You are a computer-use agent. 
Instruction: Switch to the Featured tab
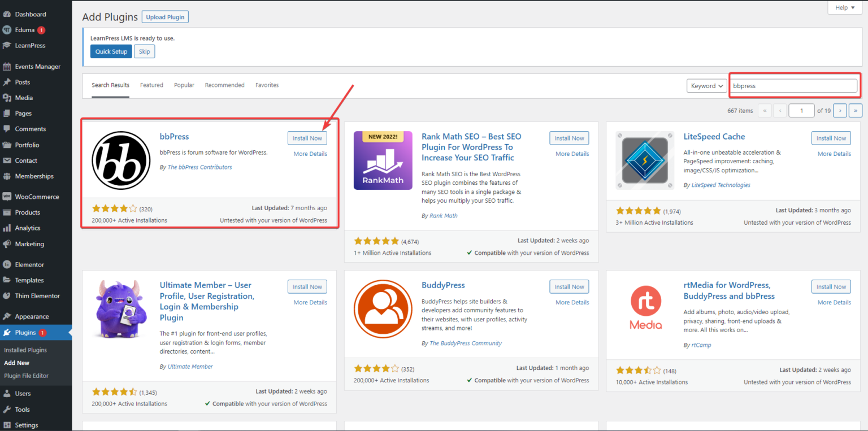pos(151,85)
